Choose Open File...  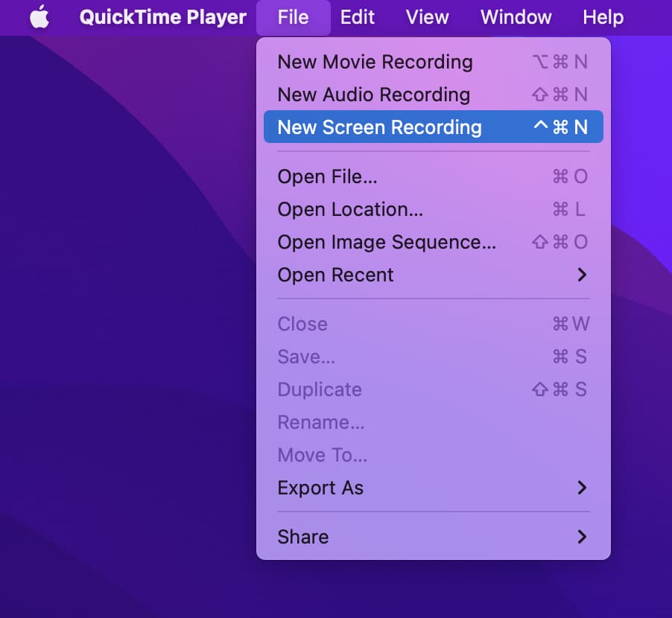point(327,176)
